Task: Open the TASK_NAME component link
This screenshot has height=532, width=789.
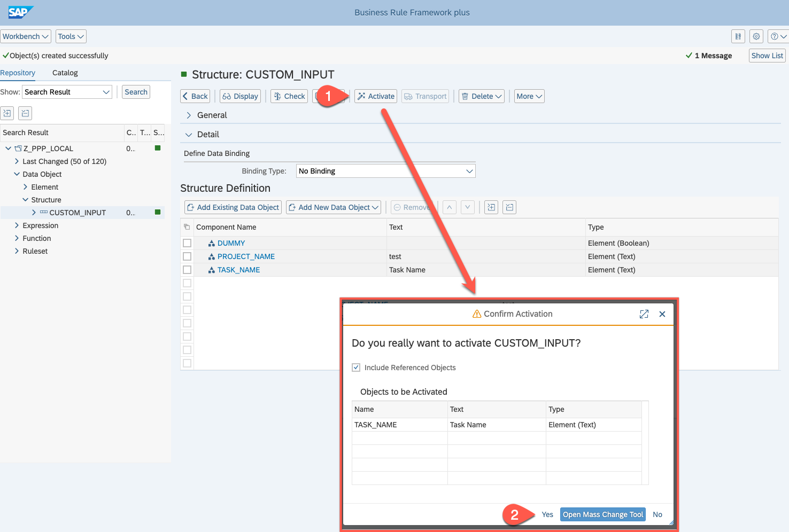Action: click(x=238, y=270)
